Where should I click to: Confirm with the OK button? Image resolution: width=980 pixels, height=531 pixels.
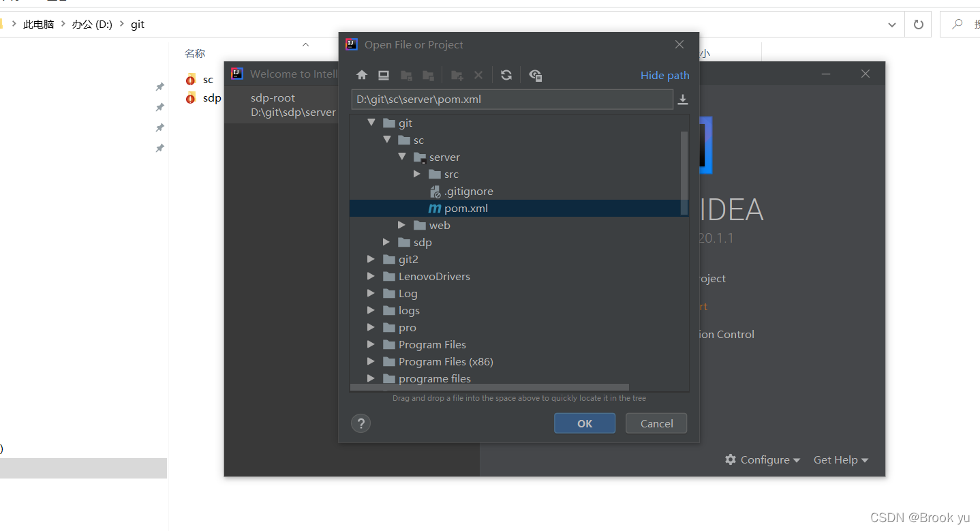pyautogui.click(x=585, y=423)
